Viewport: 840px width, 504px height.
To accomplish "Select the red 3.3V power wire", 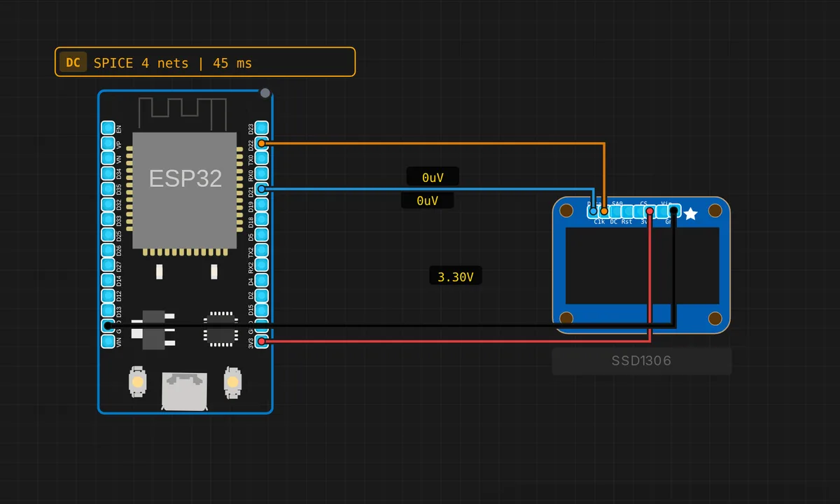I will click(x=455, y=341).
